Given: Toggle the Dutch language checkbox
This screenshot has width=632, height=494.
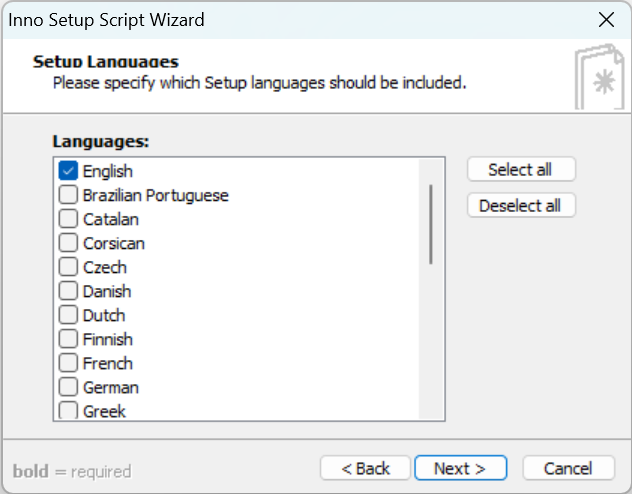Looking at the screenshot, I should [68, 315].
